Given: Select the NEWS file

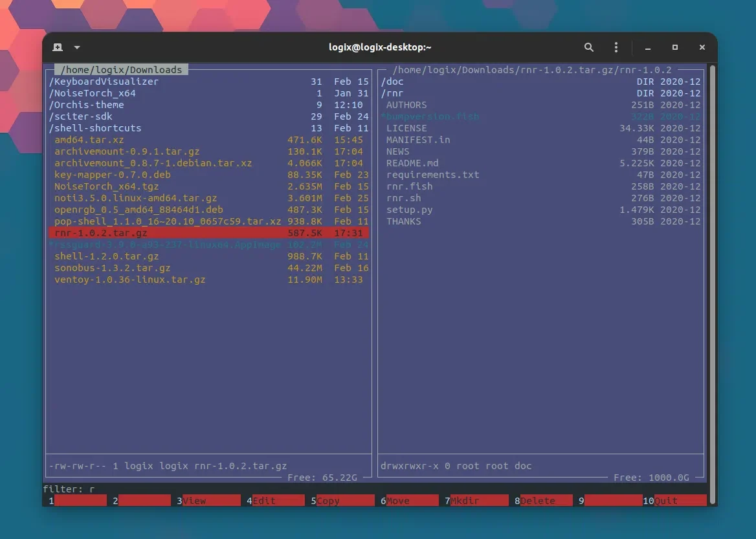Looking at the screenshot, I should click(x=540, y=151).
